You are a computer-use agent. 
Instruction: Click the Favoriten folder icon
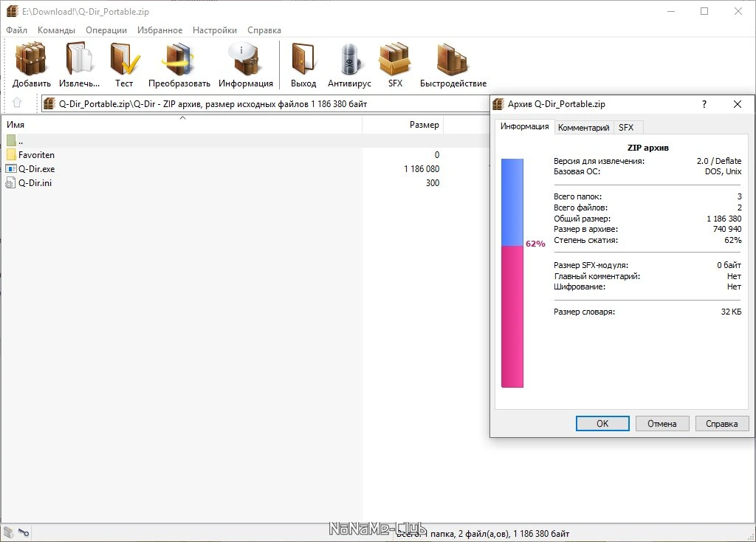(x=11, y=155)
